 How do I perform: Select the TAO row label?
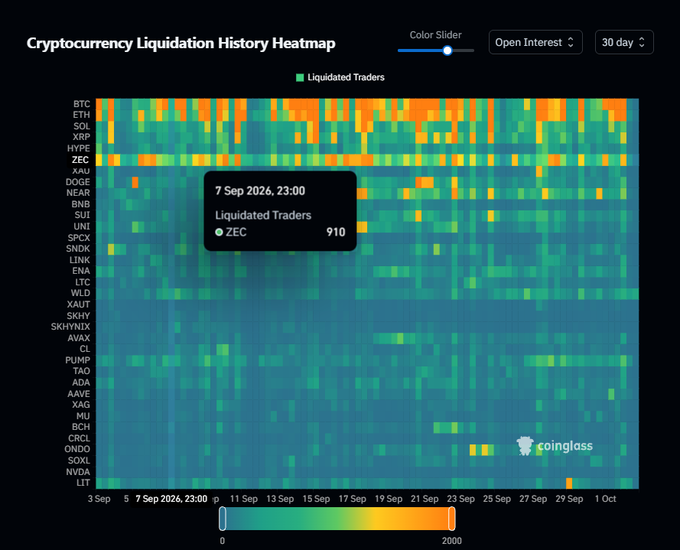point(82,371)
